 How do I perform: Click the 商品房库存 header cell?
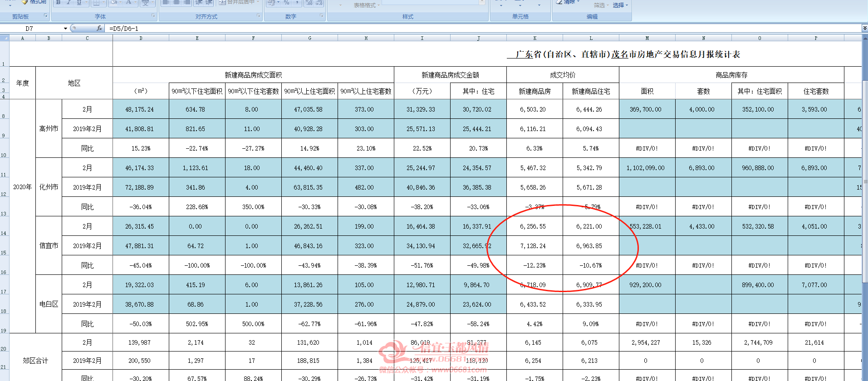pos(731,75)
